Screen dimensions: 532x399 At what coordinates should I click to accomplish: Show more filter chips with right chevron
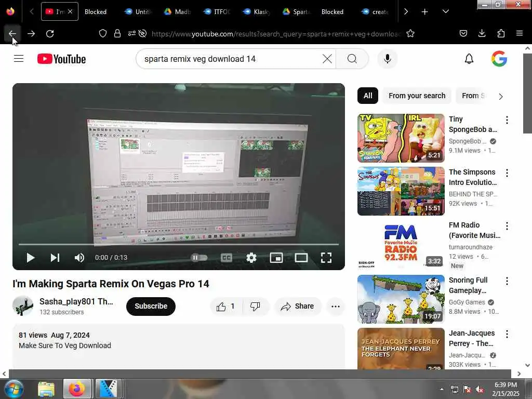coord(501,96)
